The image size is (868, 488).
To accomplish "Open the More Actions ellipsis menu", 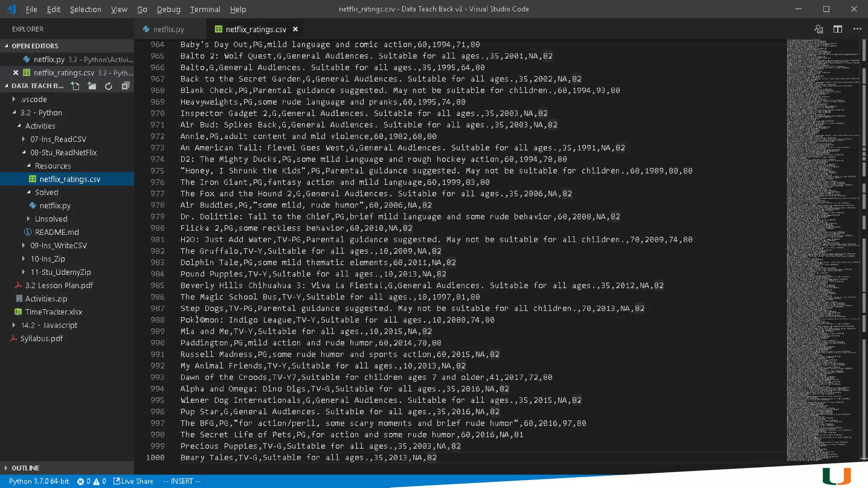I will pos(857,29).
